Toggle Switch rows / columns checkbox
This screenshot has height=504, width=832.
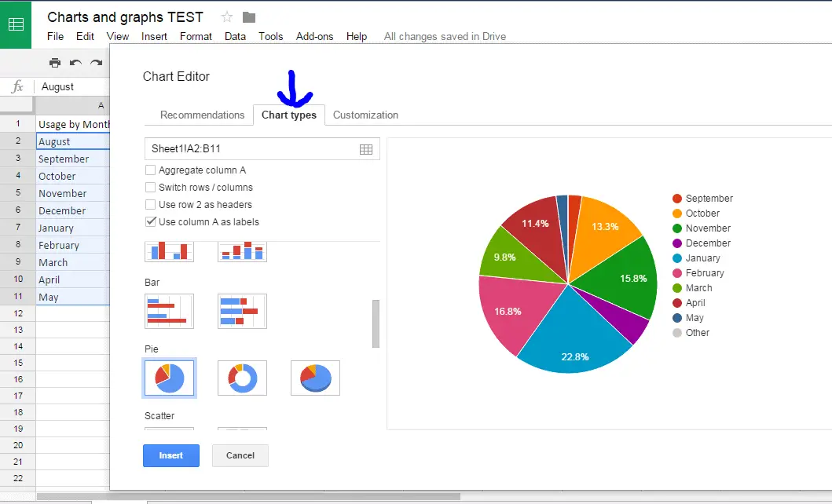click(x=151, y=188)
